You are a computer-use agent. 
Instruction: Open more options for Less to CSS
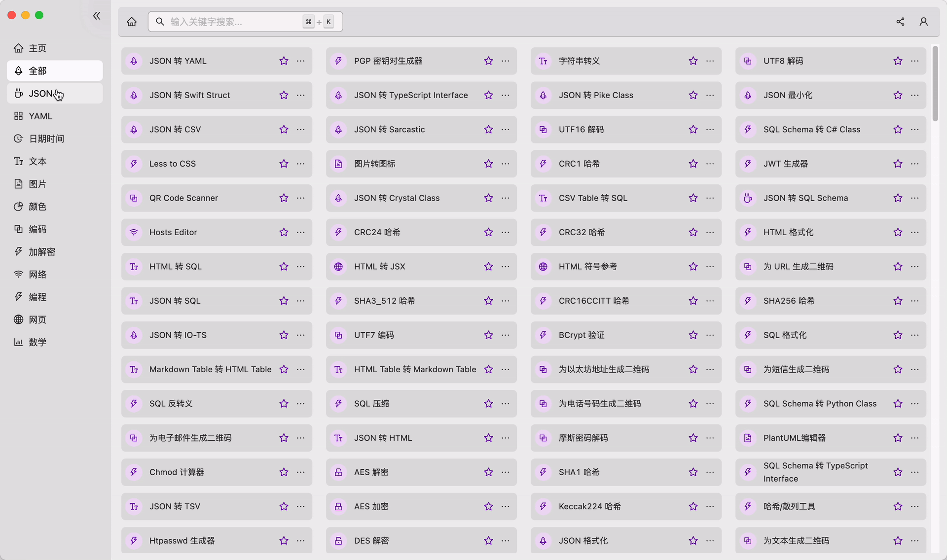click(x=301, y=164)
